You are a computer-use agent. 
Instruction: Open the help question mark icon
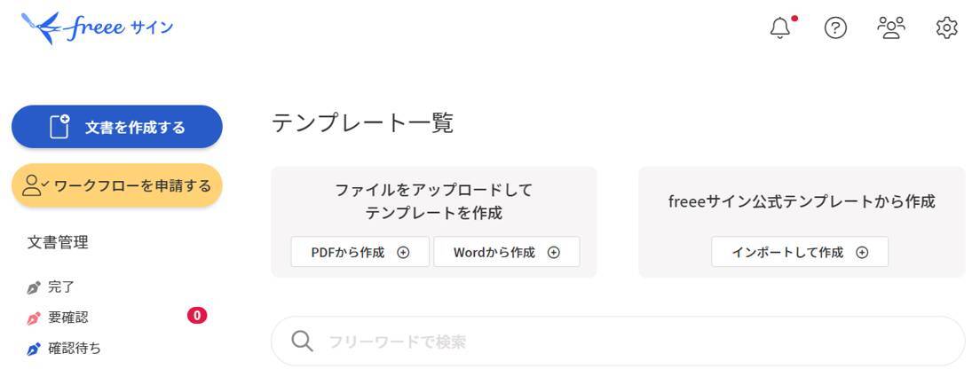click(x=835, y=28)
